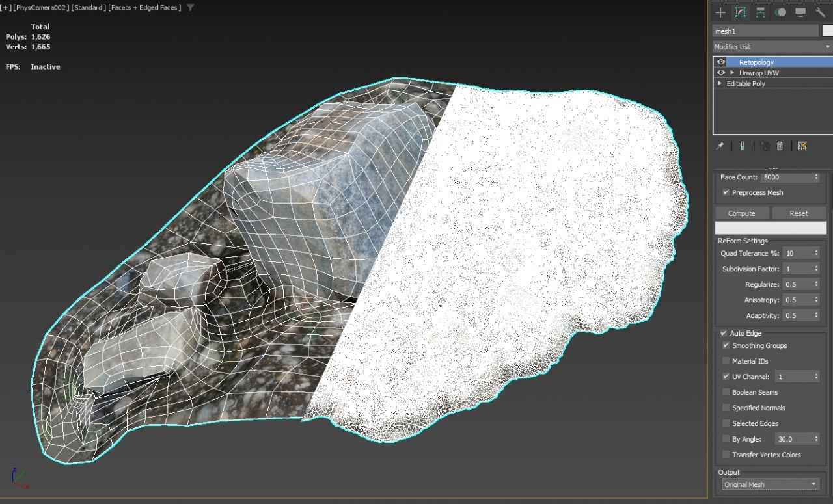Switch to the Hierarchy panel
833x504 pixels.
761,12
